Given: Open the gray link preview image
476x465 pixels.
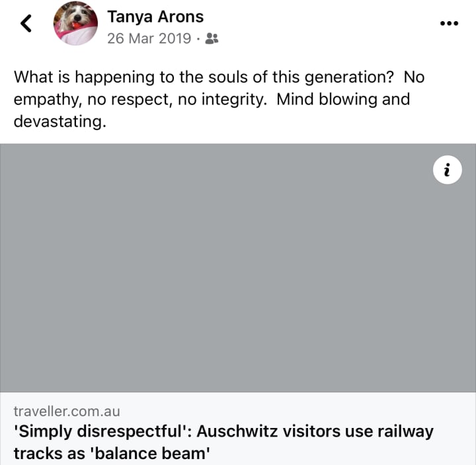Looking at the screenshot, I should pyautogui.click(x=238, y=268).
